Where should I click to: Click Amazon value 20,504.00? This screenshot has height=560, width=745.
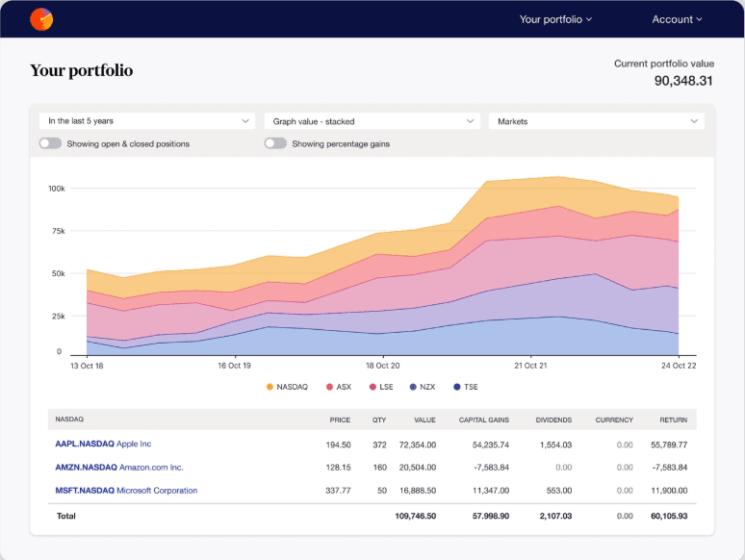click(x=418, y=468)
